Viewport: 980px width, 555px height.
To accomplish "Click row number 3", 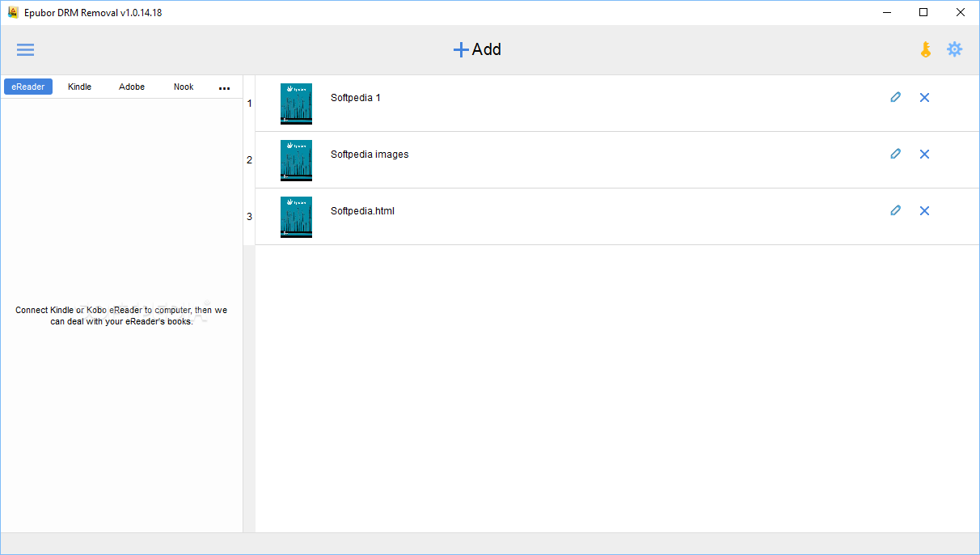I will 249,217.
